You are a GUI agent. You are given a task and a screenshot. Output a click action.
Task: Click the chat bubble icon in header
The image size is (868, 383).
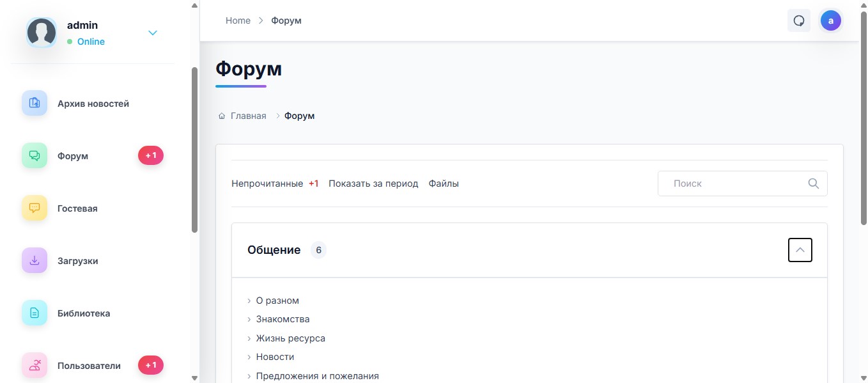[x=798, y=20]
